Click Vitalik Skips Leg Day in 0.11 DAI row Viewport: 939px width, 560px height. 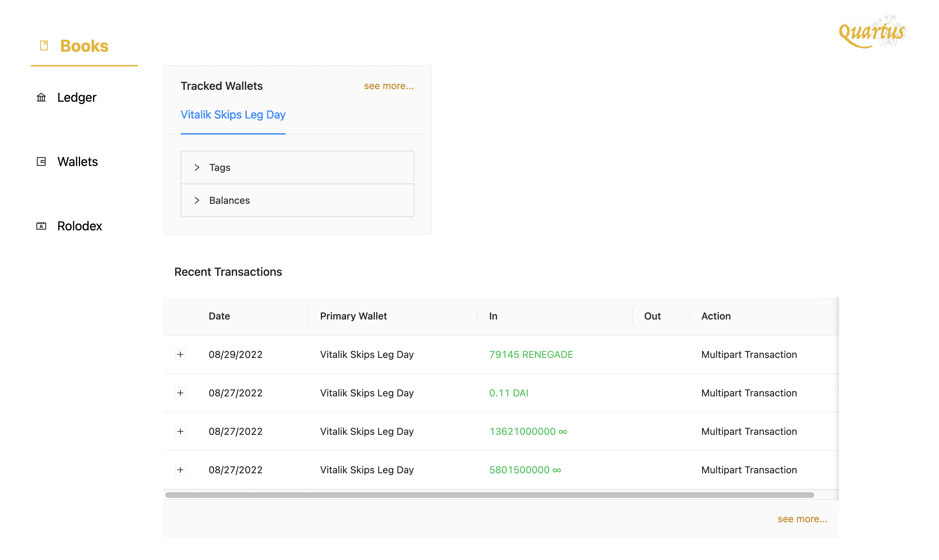pyautogui.click(x=367, y=393)
